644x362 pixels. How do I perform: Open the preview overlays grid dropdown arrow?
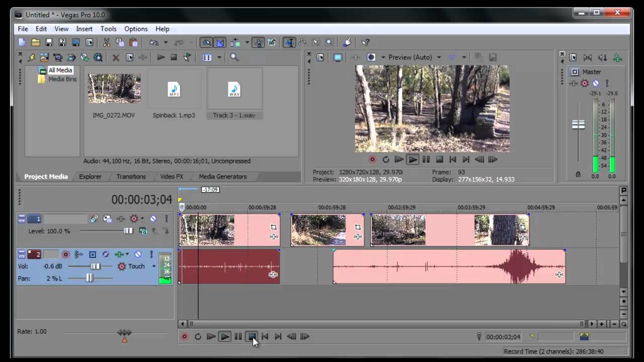coord(464,57)
